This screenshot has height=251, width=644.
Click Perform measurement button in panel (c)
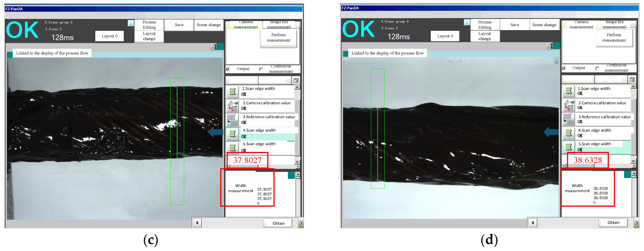pyautogui.click(x=278, y=38)
